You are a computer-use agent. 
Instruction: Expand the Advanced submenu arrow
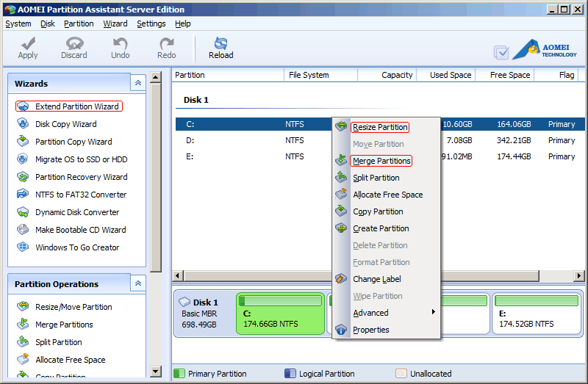click(x=433, y=312)
